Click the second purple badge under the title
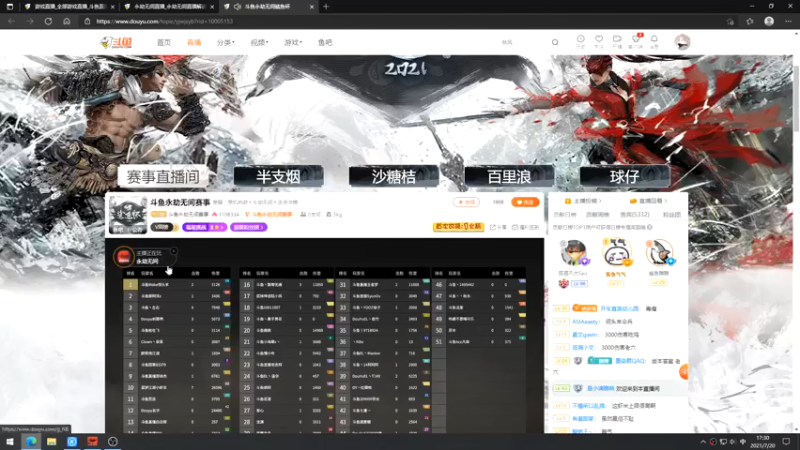 [x=248, y=227]
